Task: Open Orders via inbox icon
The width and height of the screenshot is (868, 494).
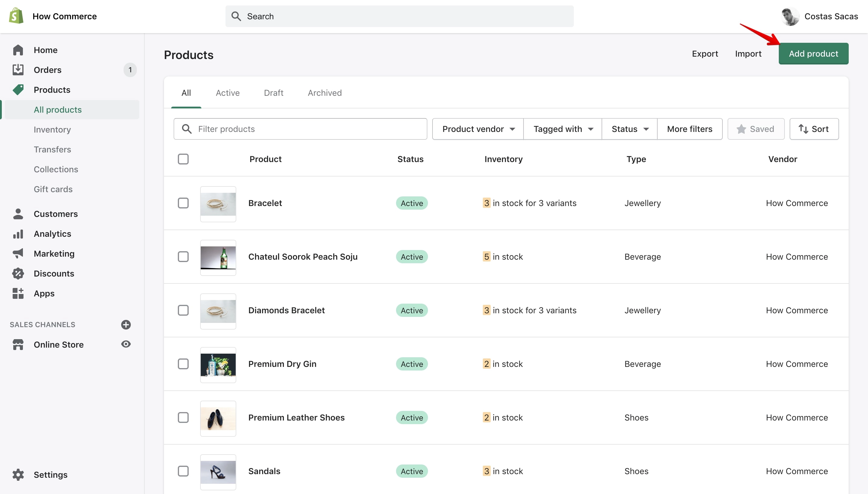Action: (x=18, y=70)
